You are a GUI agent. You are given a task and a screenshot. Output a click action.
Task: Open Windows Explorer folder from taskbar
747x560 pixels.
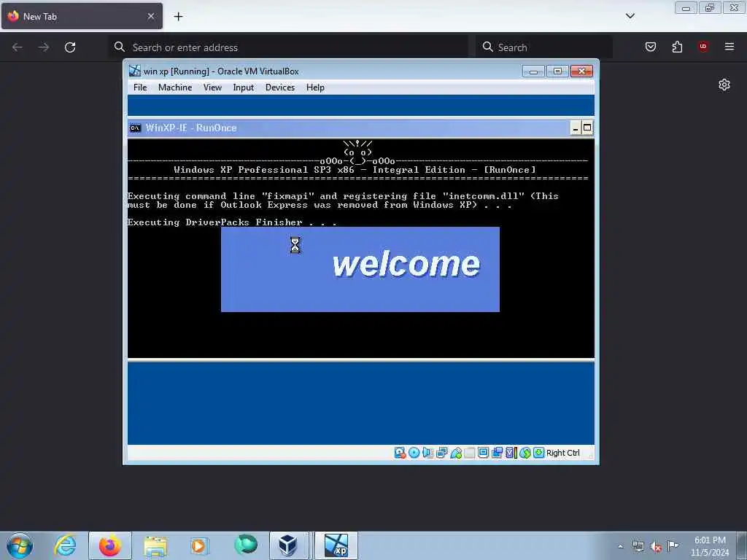click(x=155, y=545)
